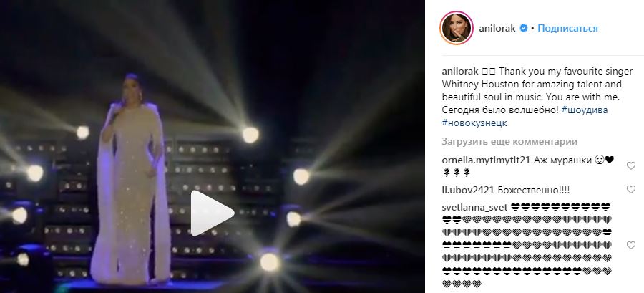Click the blue verified badge

coord(524,29)
